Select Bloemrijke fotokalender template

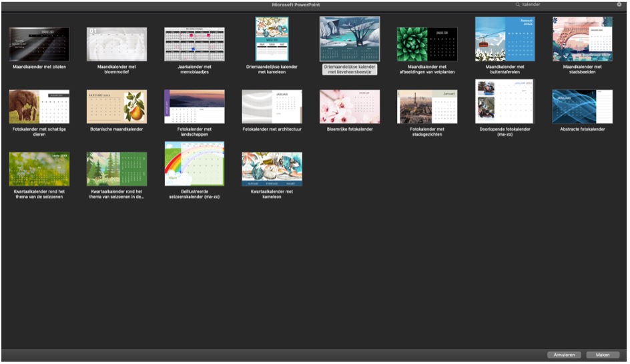(350, 107)
